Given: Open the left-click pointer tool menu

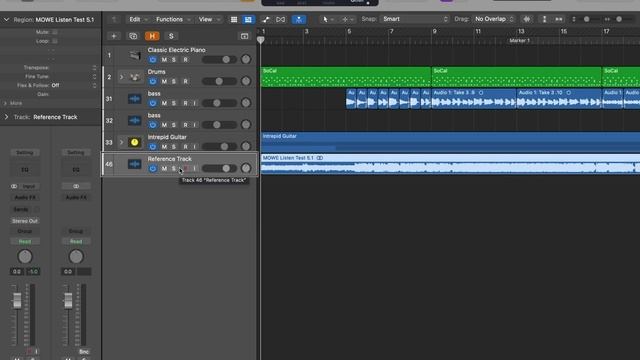Looking at the screenshot, I should pyautogui.click(x=328, y=19).
